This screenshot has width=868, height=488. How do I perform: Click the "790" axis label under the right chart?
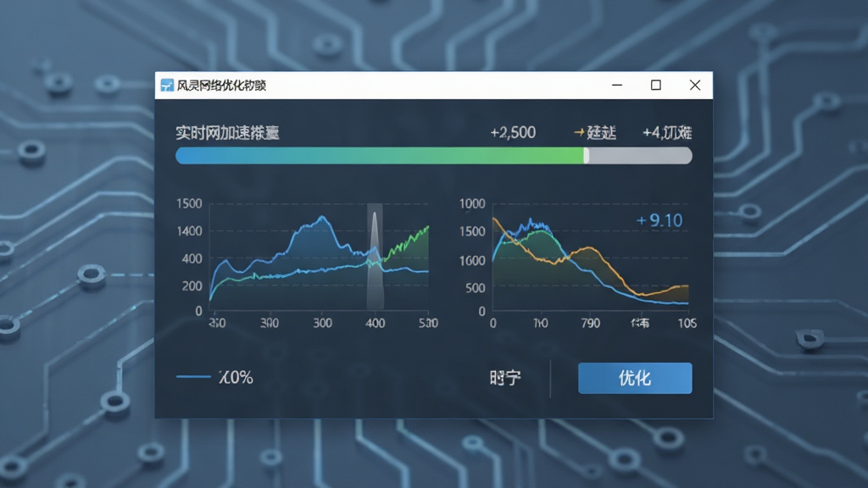point(591,323)
